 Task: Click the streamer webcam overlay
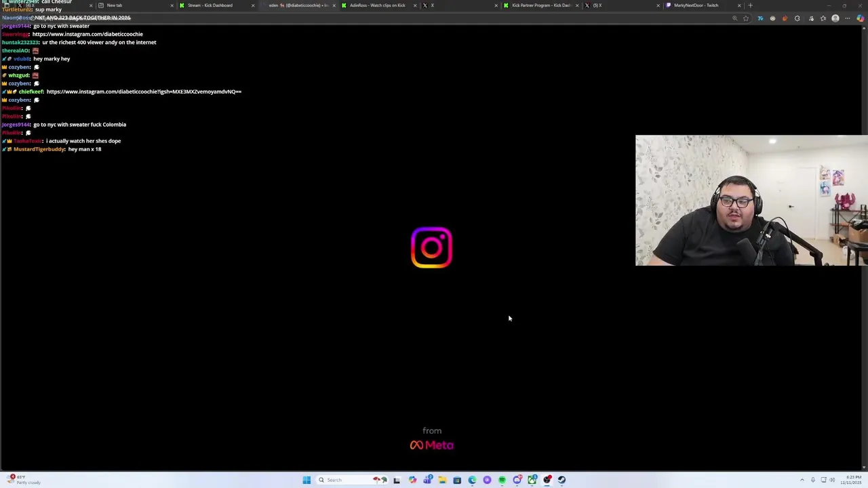751,200
